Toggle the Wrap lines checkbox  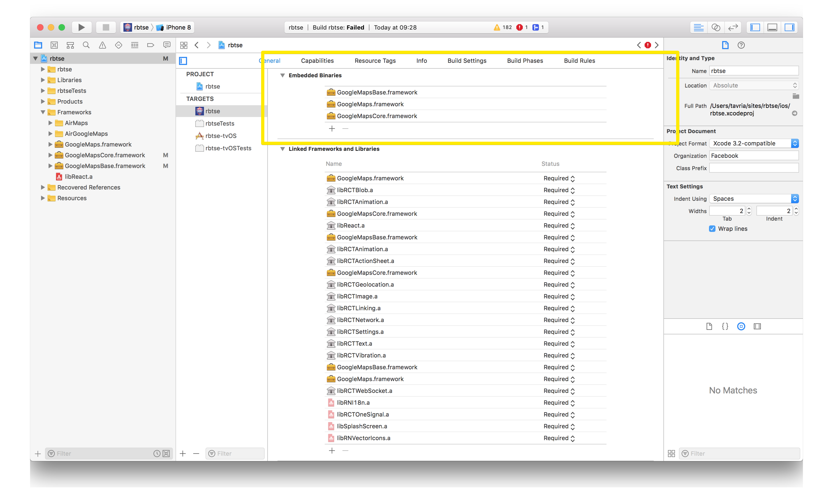712,229
